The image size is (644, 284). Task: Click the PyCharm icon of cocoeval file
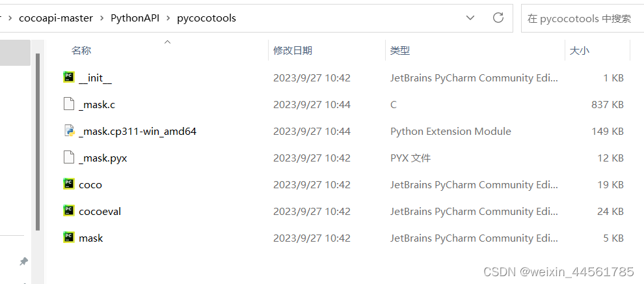click(x=68, y=210)
